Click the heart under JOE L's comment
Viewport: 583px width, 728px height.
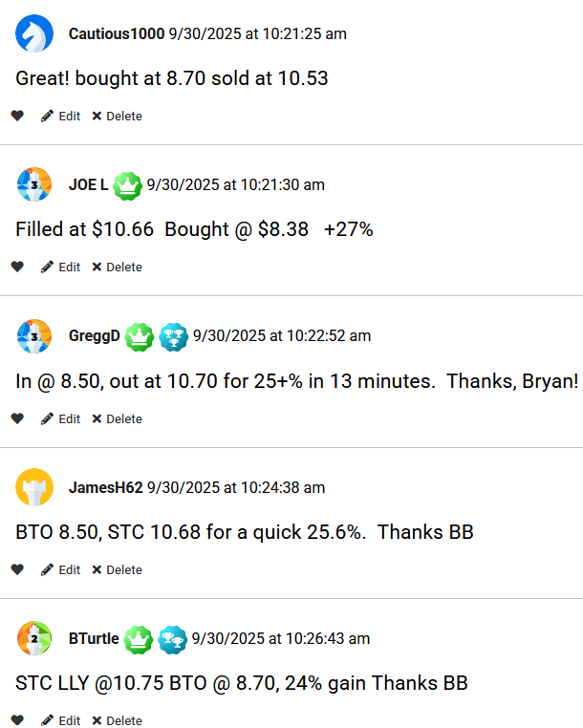click(17, 267)
